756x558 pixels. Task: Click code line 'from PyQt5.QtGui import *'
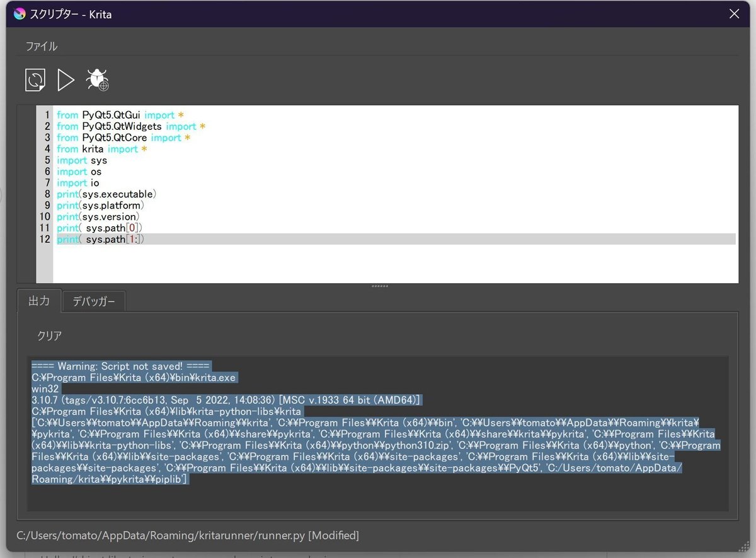(120, 115)
